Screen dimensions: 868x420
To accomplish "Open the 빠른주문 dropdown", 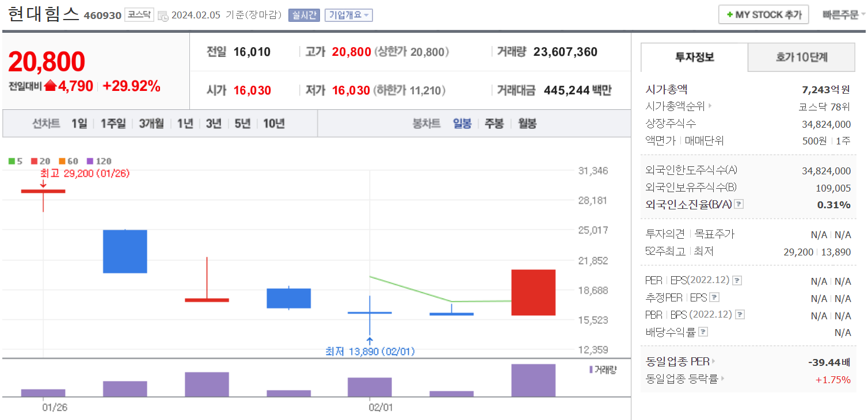I will pyautogui.click(x=844, y=15).
